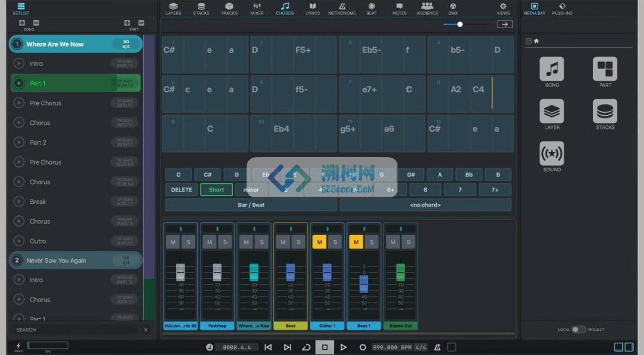Image resolution: width=644 pixels, height=355 pixels.
Task: Open the DMX view
Action: coord(453,8)
